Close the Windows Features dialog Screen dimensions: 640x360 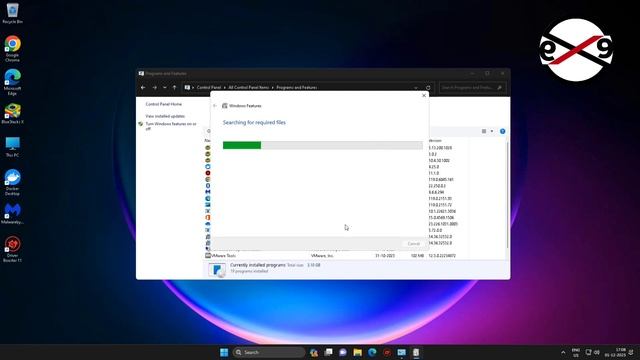(424, 95)
